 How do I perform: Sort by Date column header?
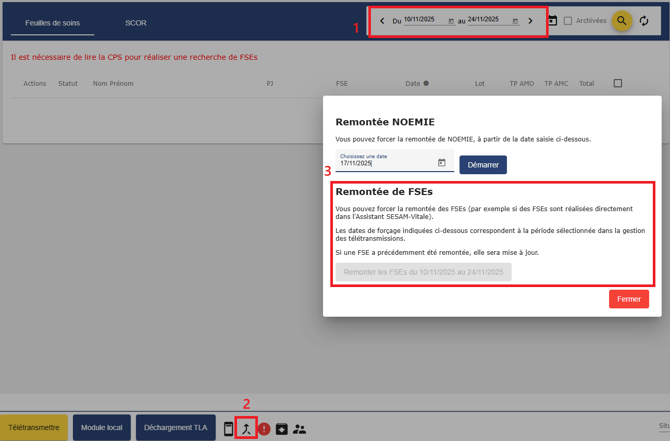413,83
